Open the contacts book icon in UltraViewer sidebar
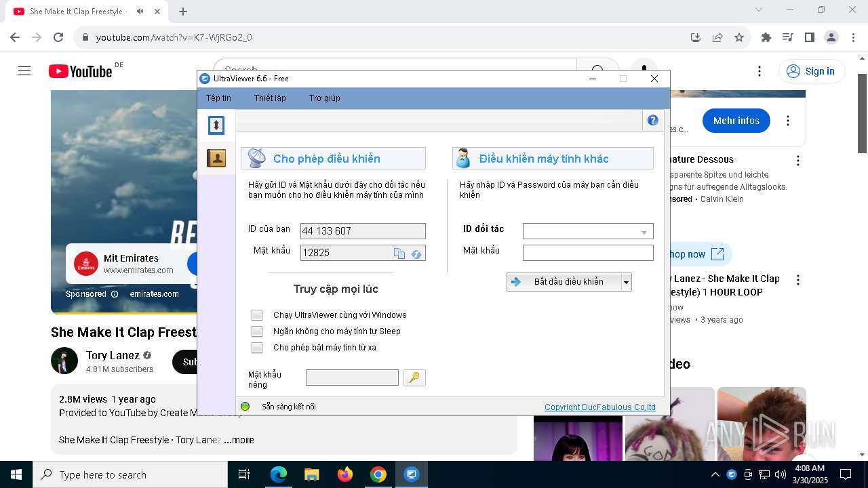 point(216,158)
